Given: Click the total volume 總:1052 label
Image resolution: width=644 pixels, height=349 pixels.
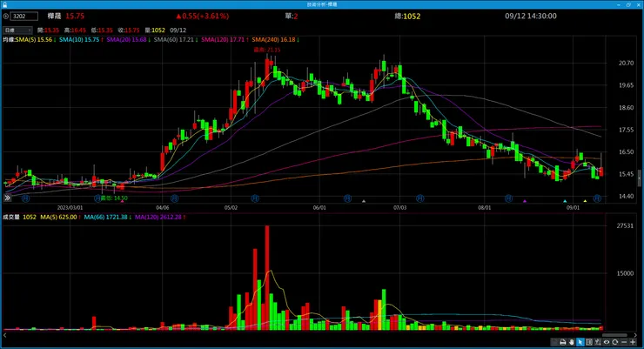Looking at the screenshot, I should 407,16.
